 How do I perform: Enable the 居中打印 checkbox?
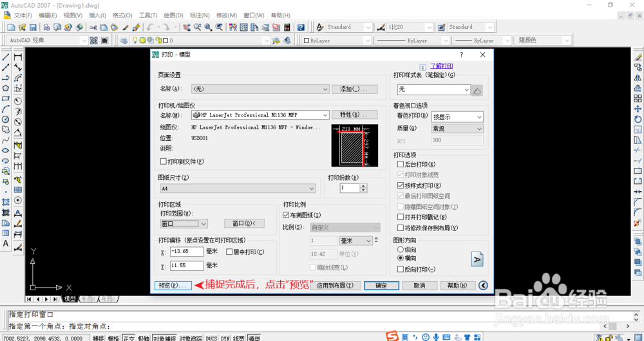tap(229, 252)
